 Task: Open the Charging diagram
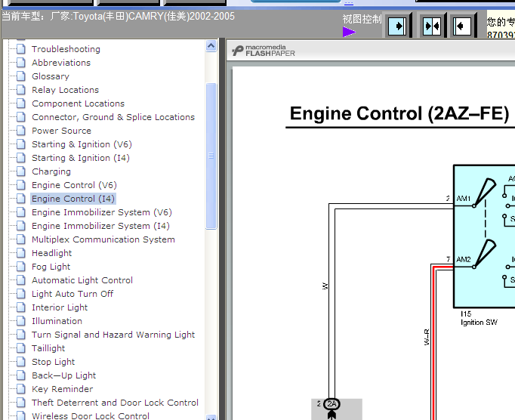(51, 171)
